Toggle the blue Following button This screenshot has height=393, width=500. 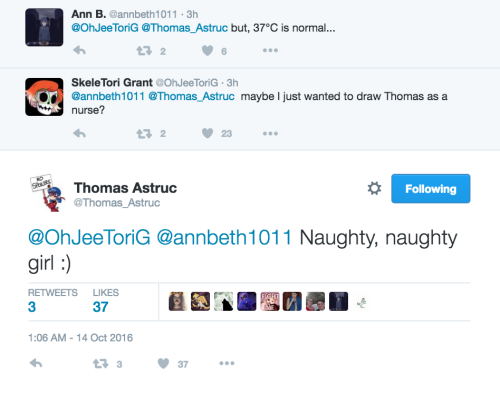431,189
